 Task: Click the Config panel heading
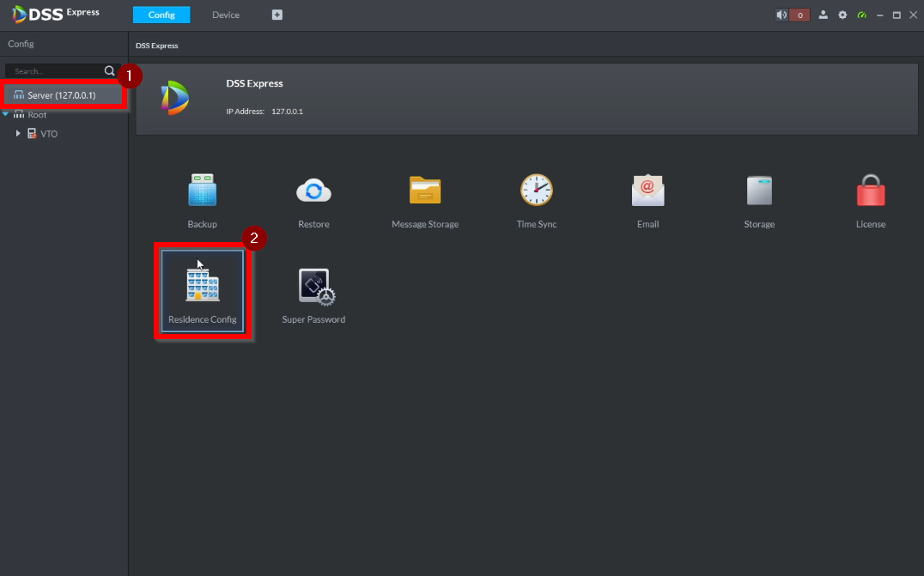(x=21, y=44)
